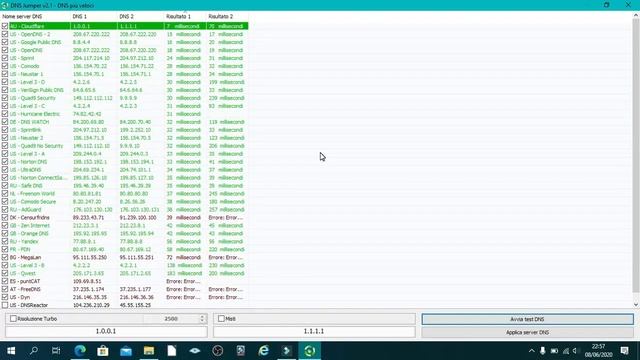Sort by DNS 2 column header
Image resolution: width=640 pixels, height=360 pixels.
140,16
